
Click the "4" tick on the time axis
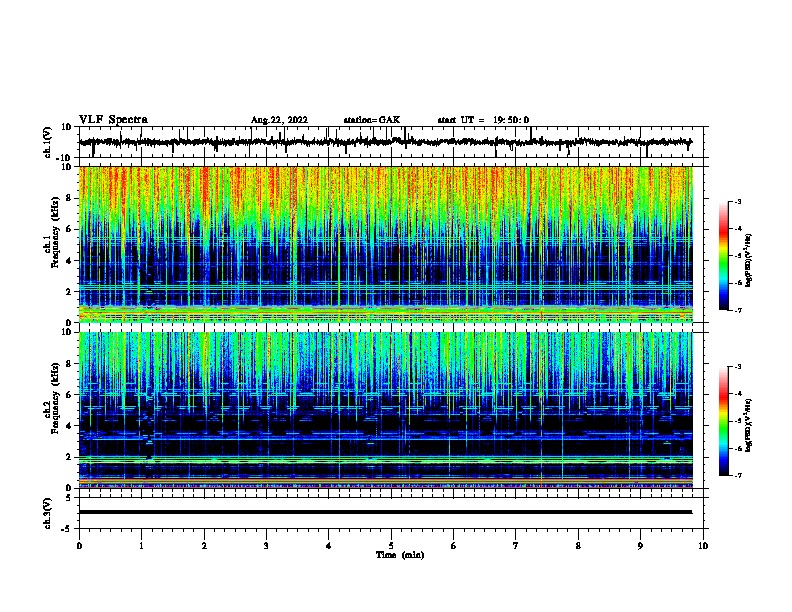pos(329,546)
